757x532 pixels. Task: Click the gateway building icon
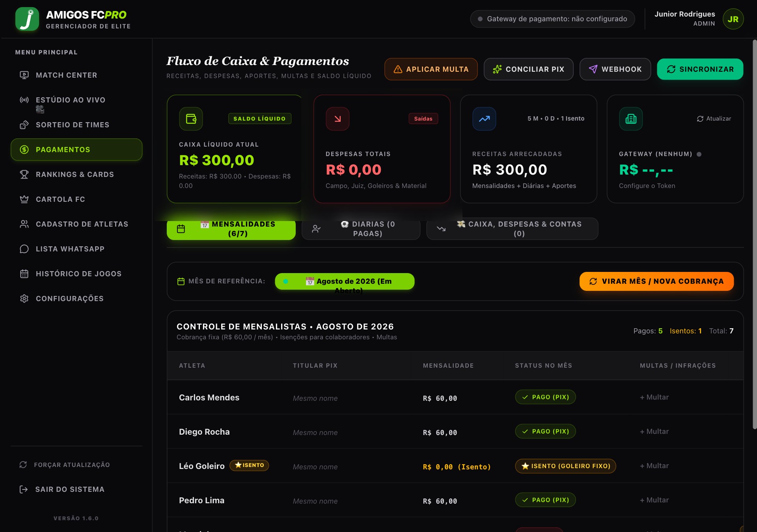click(631, 119)
